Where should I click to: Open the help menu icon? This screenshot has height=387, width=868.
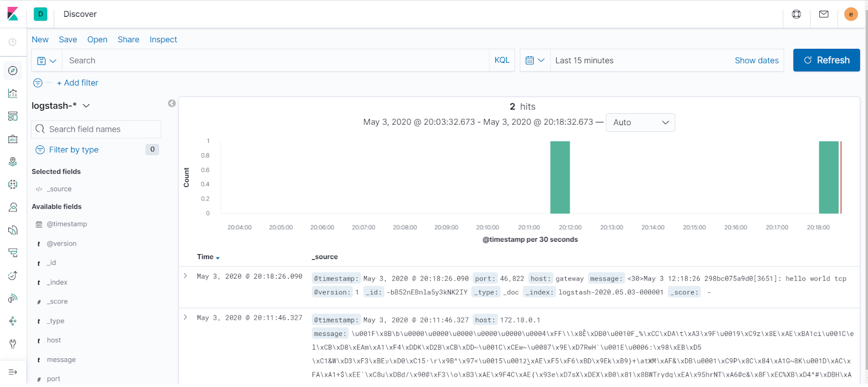pyautogui.click(x=796, y=14)
